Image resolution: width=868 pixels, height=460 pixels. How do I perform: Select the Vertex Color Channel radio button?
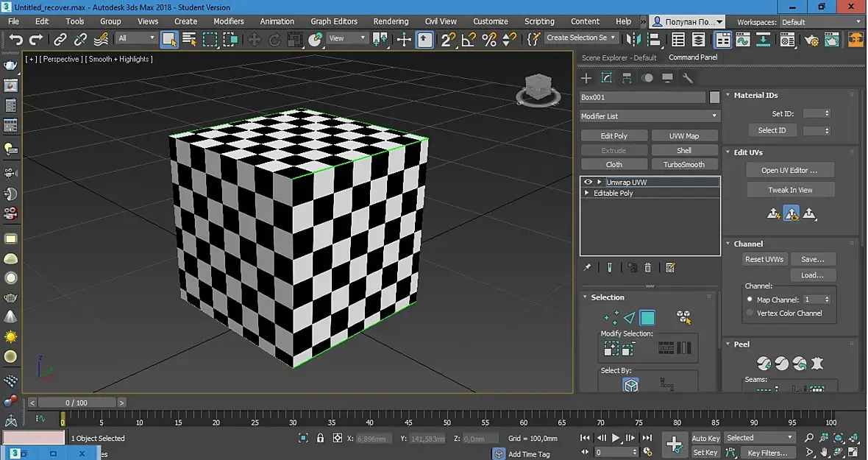750,314
